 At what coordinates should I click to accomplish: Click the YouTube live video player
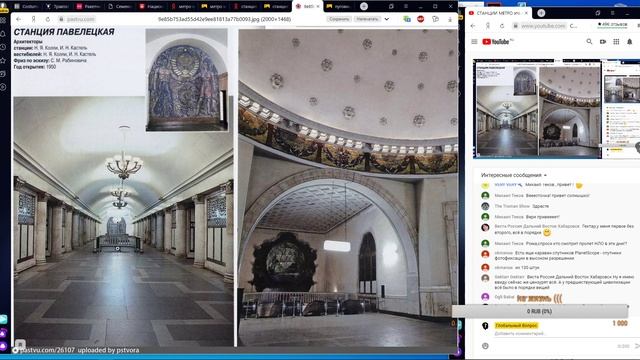[x=556, y=109]
